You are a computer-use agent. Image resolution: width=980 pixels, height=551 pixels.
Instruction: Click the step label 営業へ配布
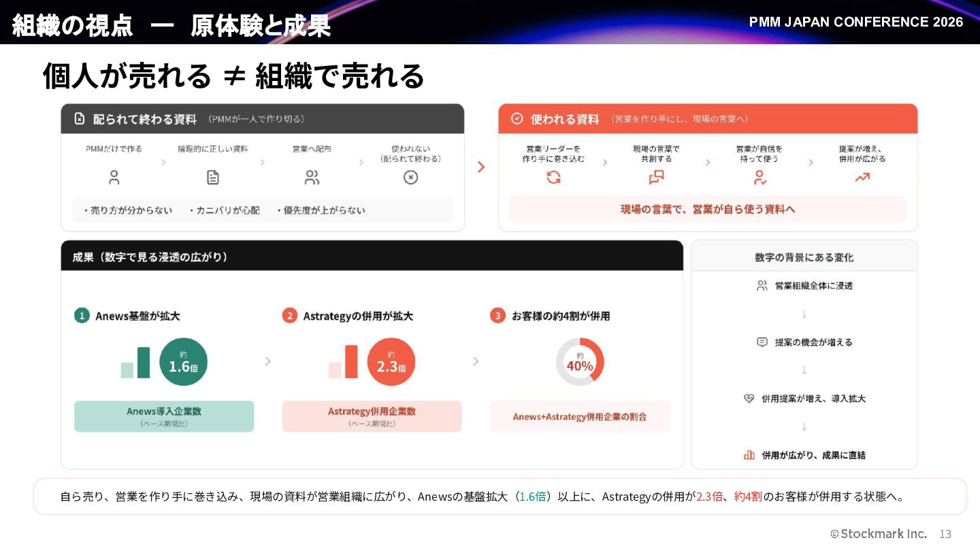click(312, 148)
